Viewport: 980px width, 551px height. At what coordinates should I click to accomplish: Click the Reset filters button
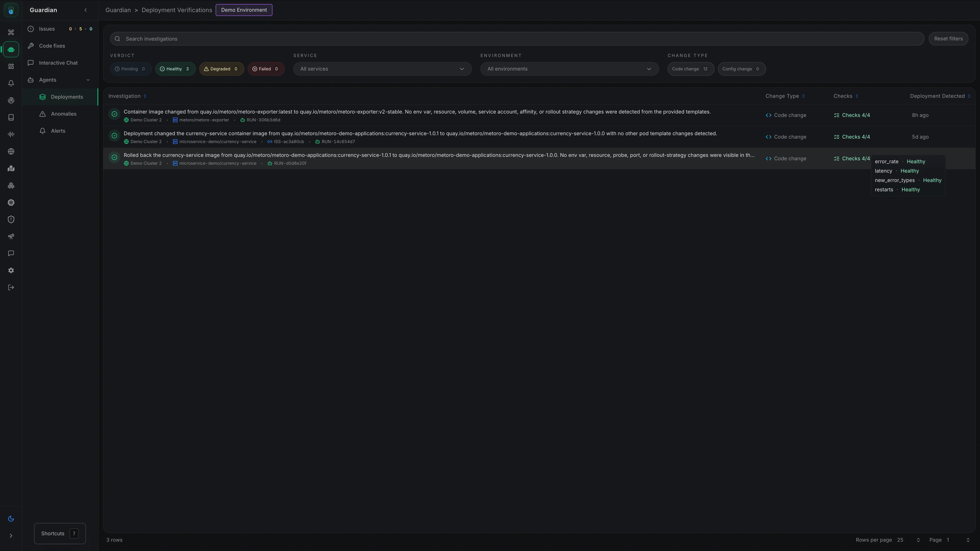click(x=948, y=39)
